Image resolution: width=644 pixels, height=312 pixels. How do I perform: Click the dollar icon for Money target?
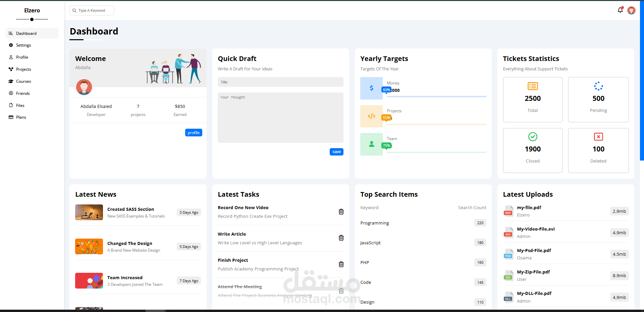click(x=371, y=88)
